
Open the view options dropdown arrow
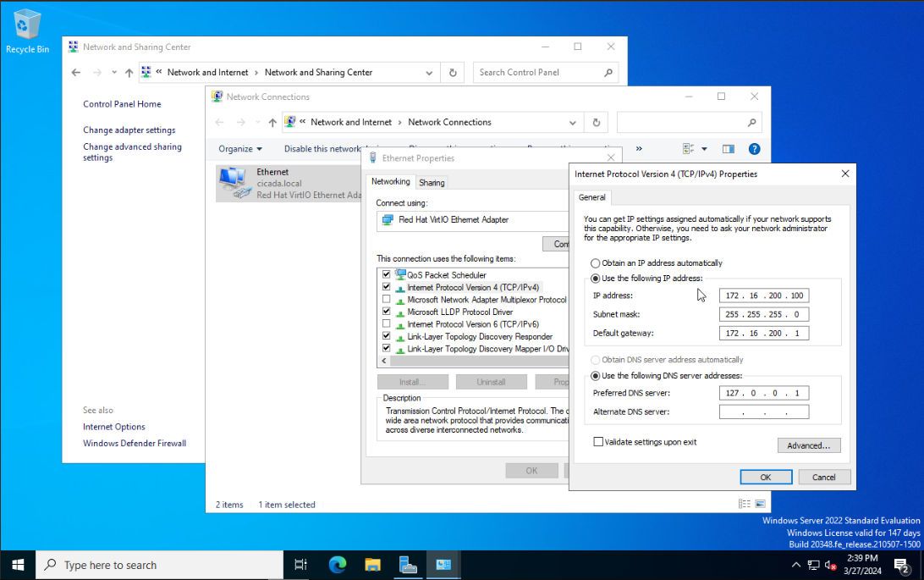click(704, 148)
